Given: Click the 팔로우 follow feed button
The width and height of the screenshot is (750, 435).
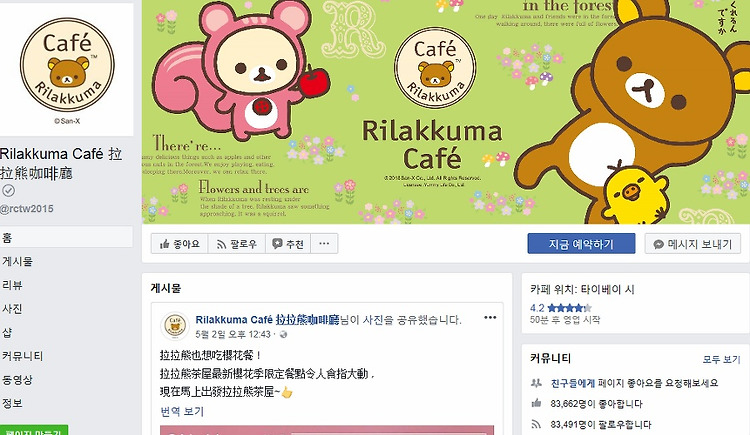Looking at the screenshot, I should click(236, 244).
